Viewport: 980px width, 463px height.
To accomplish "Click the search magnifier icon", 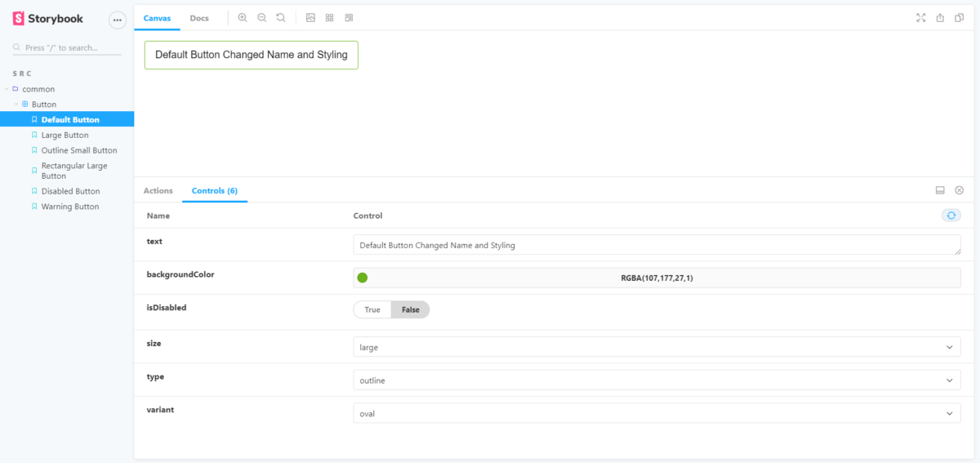I will point(17,48).
